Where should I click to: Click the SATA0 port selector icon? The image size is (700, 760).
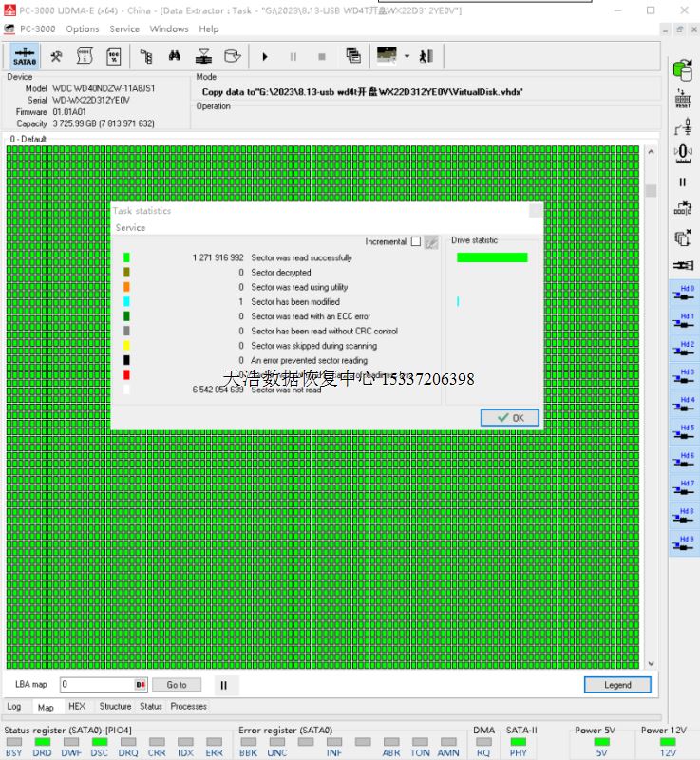(x=25, y=56)
